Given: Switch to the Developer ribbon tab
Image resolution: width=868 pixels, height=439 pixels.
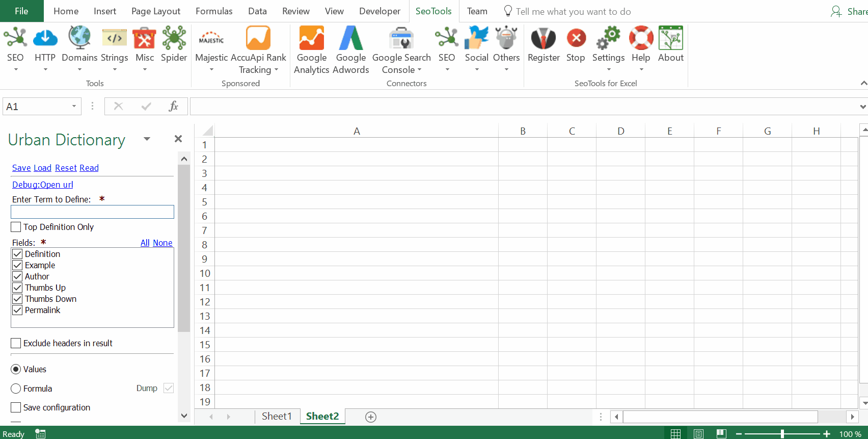Looking at the screenshot, I should point(379,11).
